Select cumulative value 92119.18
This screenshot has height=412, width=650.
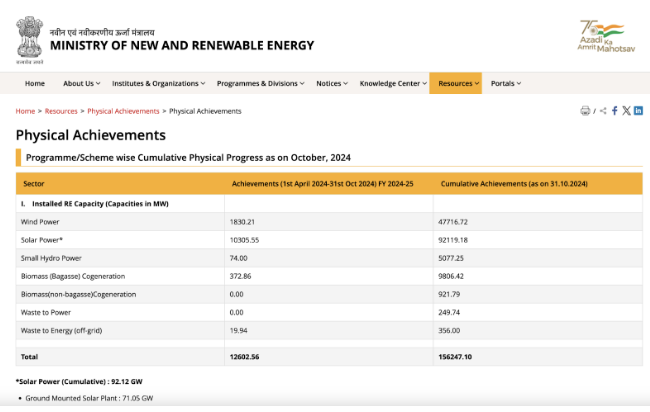(453, 240)
